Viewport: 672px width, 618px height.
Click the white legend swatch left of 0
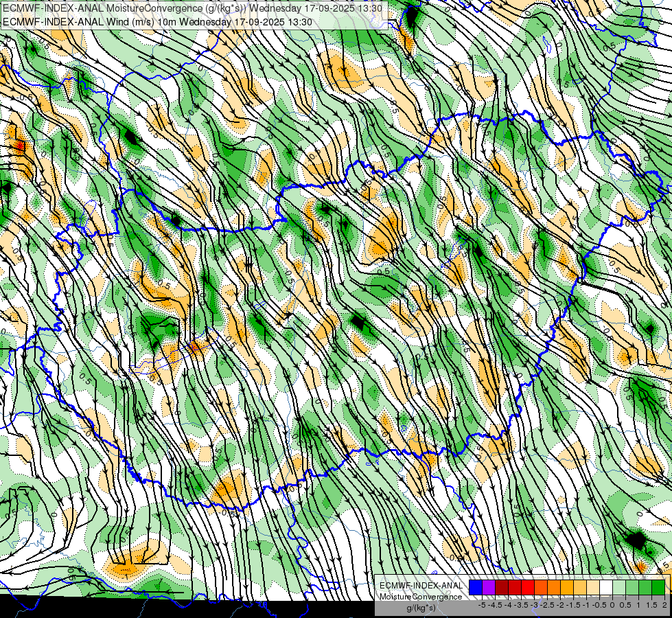[x=606, y=588]
